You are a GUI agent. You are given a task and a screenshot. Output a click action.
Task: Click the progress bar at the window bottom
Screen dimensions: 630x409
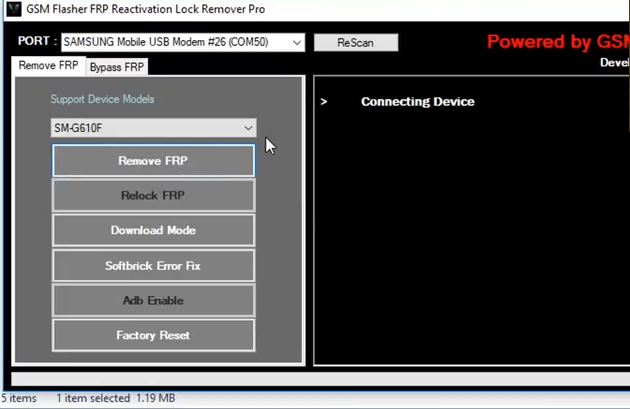click(320, 379)
